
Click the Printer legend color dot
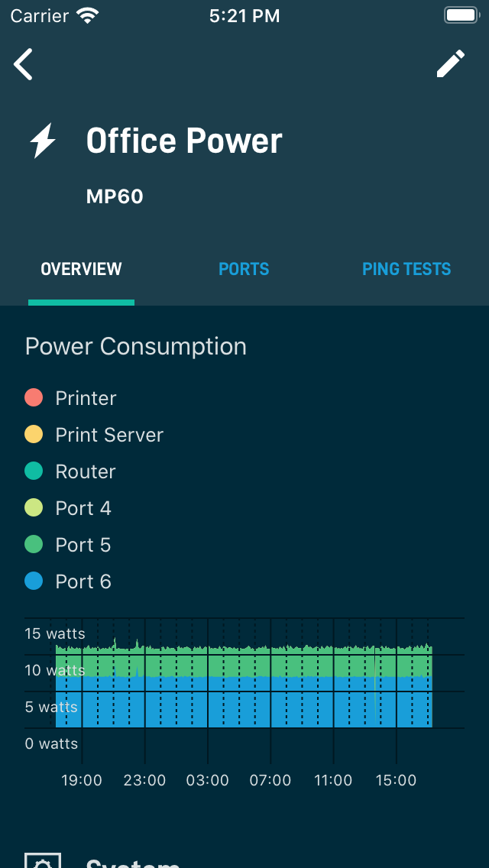click(x=33, y=397)
